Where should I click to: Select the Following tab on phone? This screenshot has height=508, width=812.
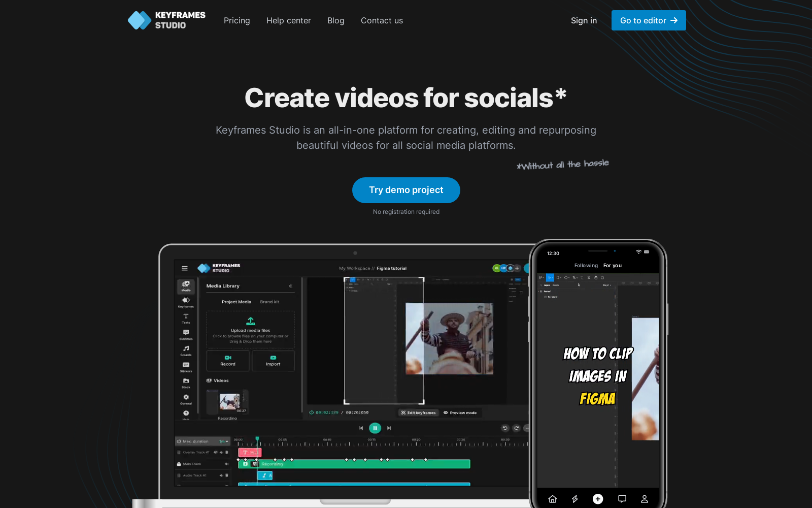[x=586, y=266]
